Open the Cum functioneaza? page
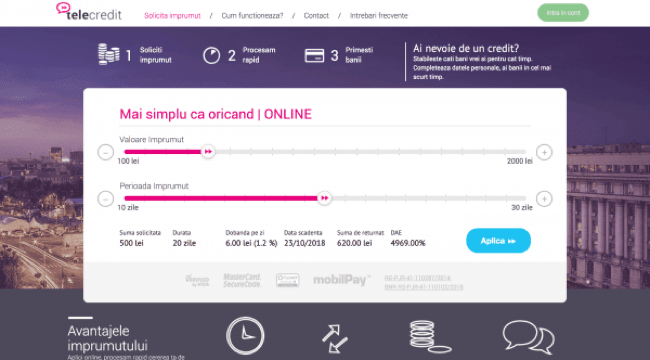 [252, 16]
